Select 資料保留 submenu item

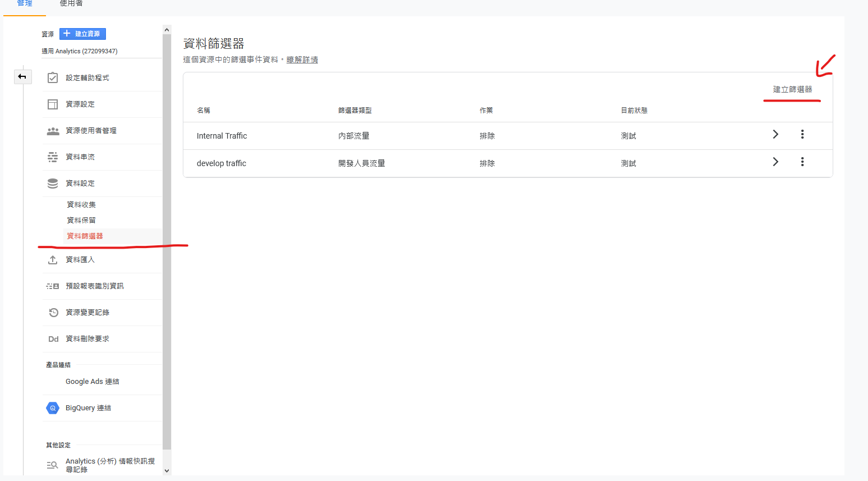(81, 220)
